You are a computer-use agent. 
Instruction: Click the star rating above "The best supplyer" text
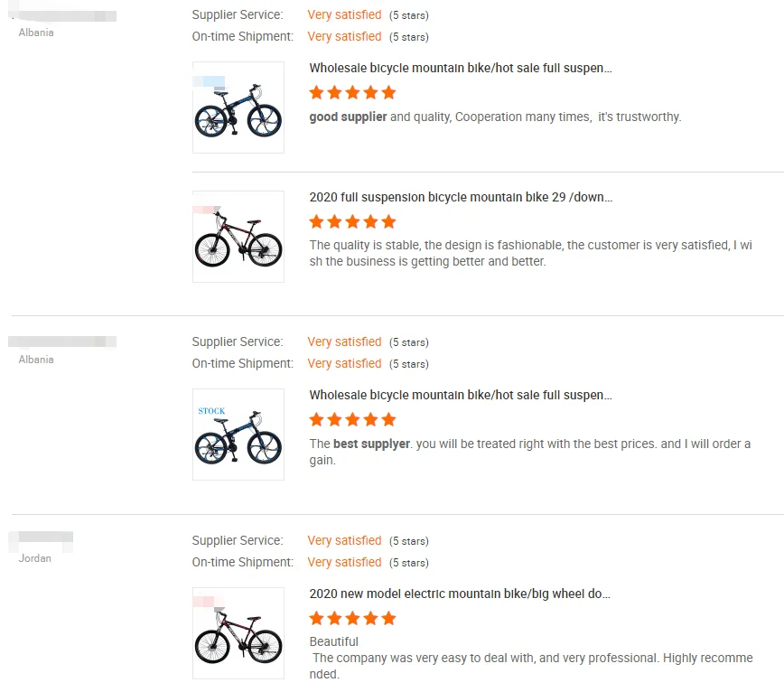click(352, 419)
